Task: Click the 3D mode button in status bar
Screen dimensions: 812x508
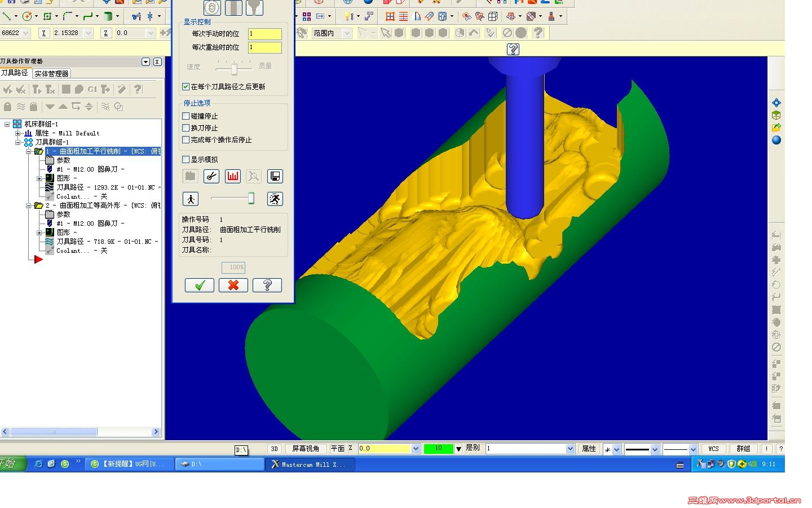Action: 275,449
